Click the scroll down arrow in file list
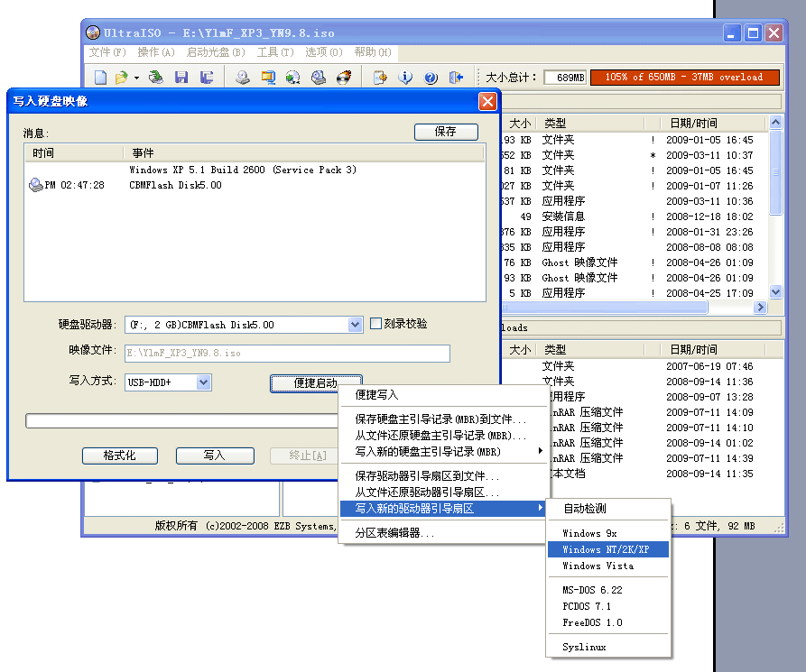806x672 pixels. click(x=775, y=292)
